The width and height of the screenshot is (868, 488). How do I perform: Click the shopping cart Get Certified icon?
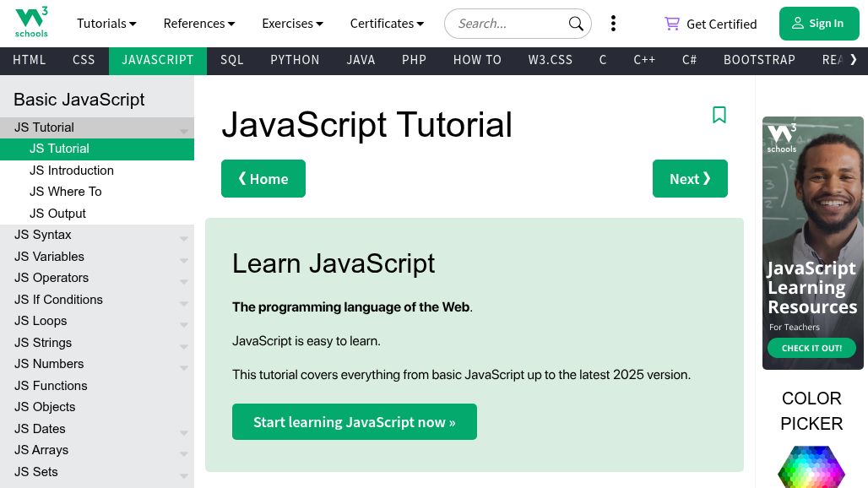tap(672, 24)
